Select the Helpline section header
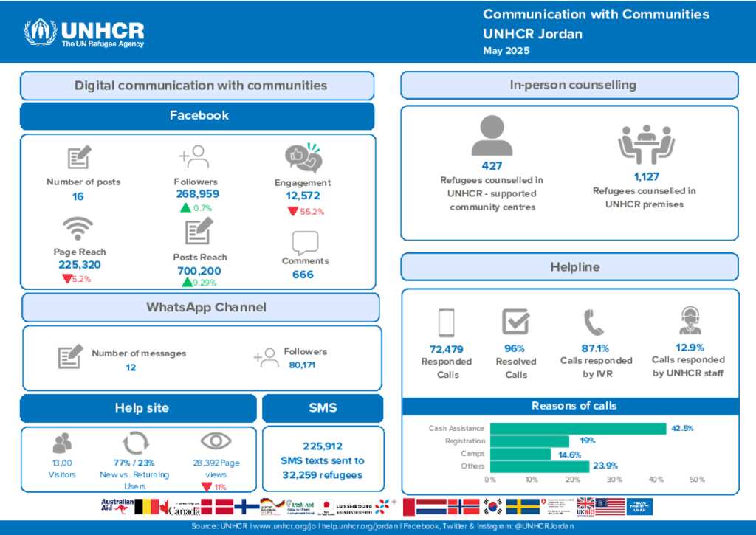 (570, 266)
